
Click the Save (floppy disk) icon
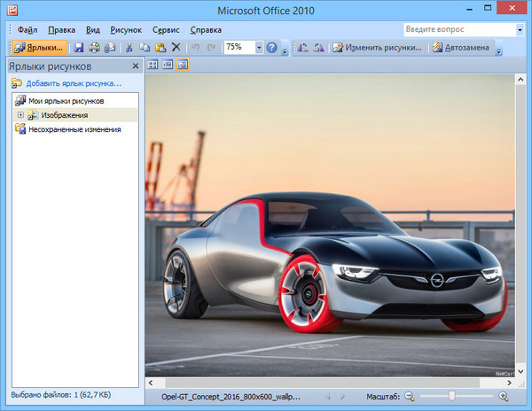tap(78, 47)
